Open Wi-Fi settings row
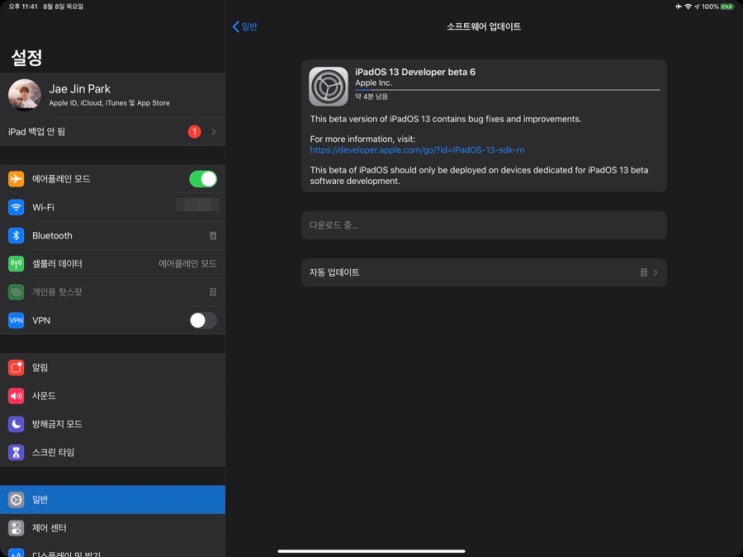Image resolution: width=743 pixels, height=557 pixels. pyautogui.click(x=113, y=207)
